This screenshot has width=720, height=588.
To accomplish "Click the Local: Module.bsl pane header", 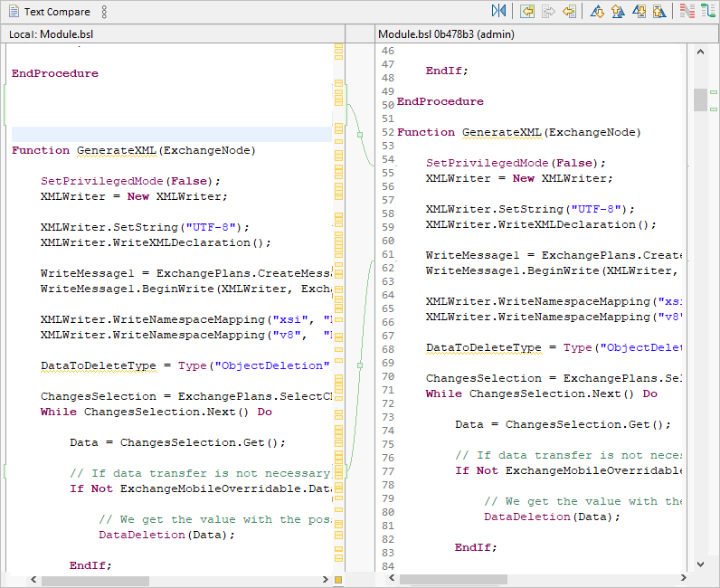I will tap(52, 33).
